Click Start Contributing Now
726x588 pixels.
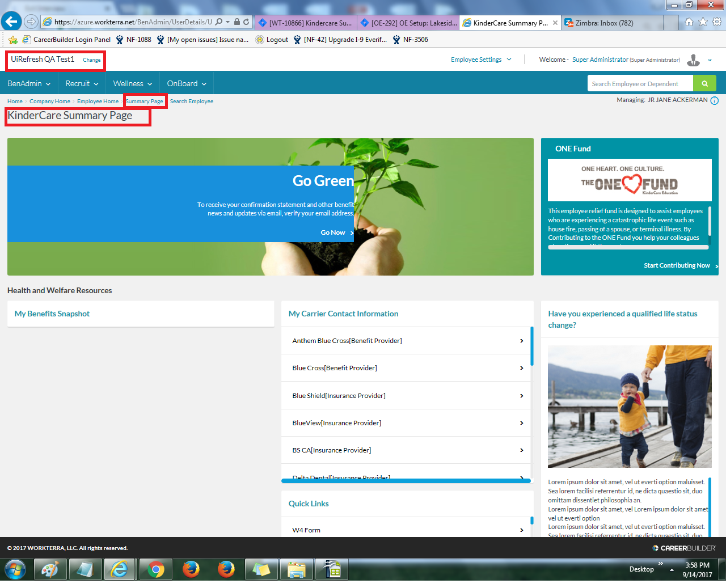[678, 265]
